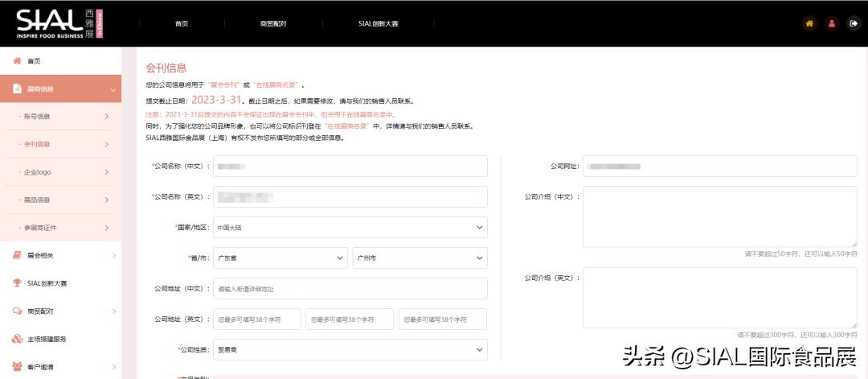Click the first 公司地址（英文） input box

[x=257, y=319]
